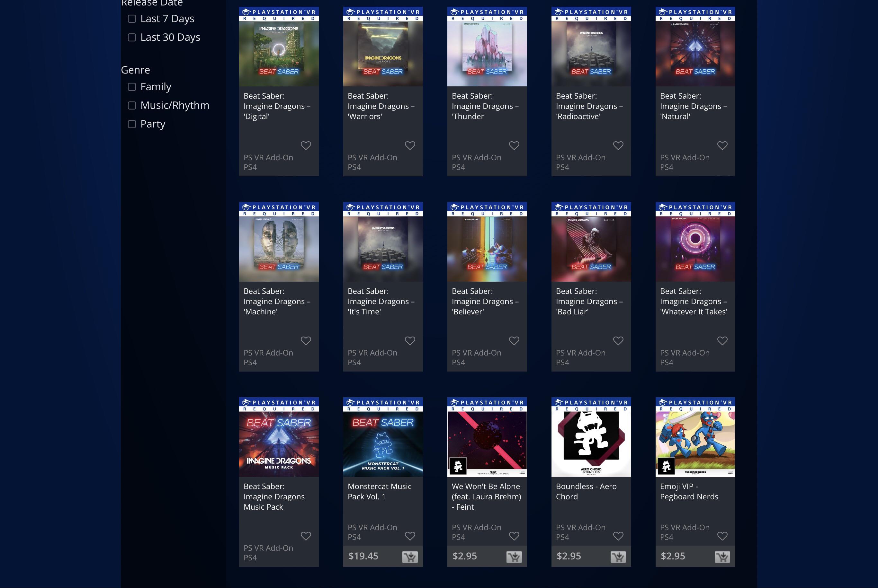
Task: Favorite 'We Won't Be Alone' with heart icon
Action: click(x=514, y=536)
